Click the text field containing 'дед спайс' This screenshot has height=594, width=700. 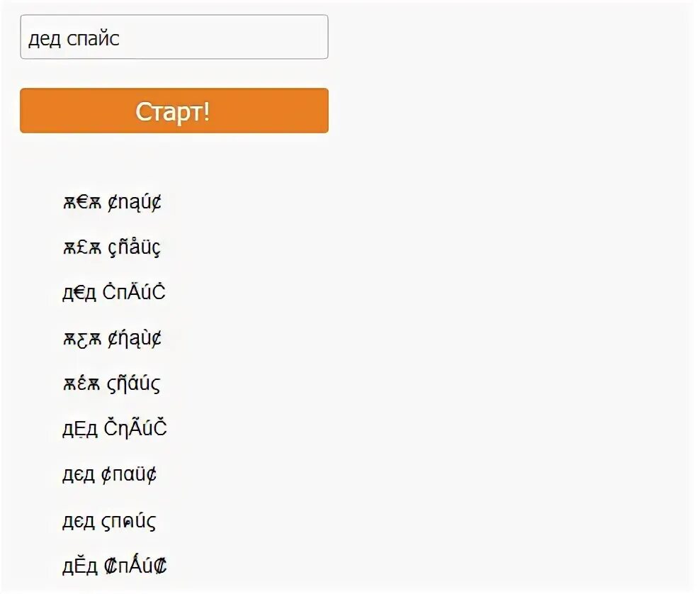174,37
